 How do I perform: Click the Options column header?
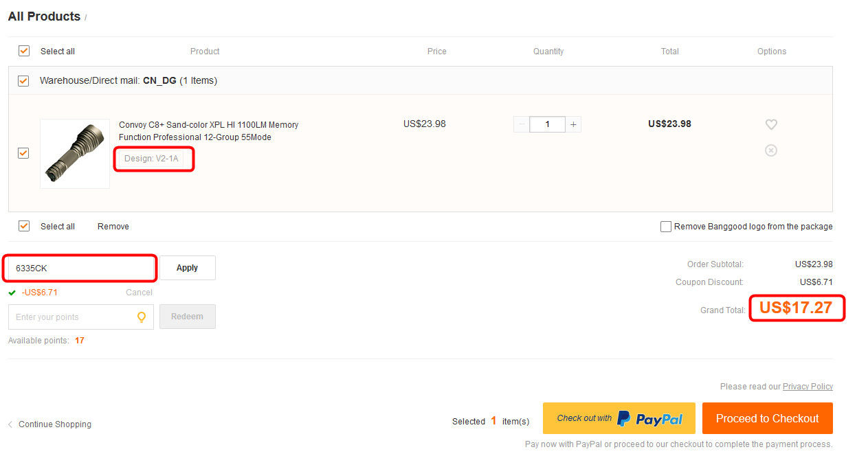[x=772, y=52]
